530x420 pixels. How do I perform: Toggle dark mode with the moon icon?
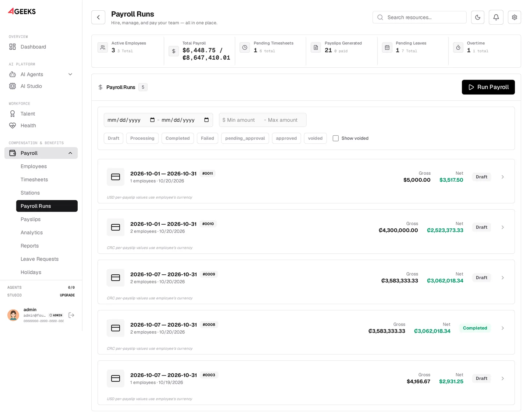pos(478,17)
